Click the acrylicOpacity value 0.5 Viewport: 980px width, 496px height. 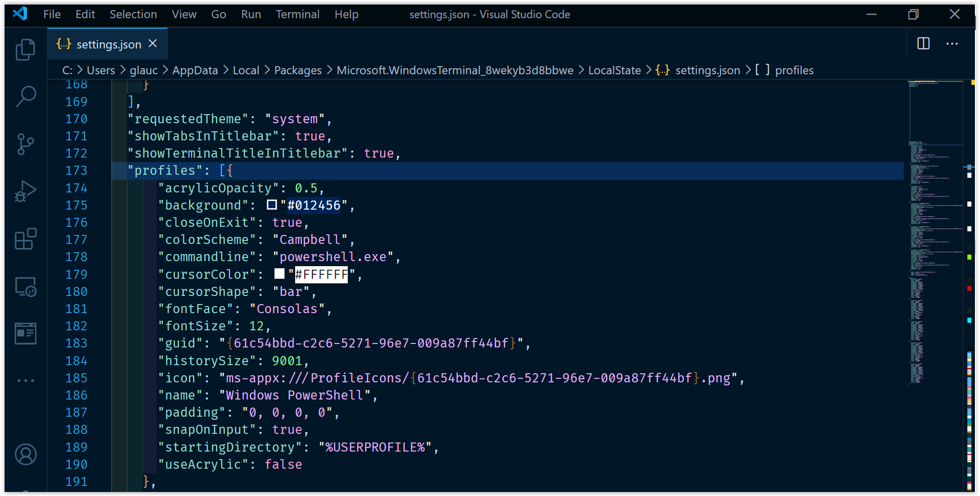click(306, 188)
